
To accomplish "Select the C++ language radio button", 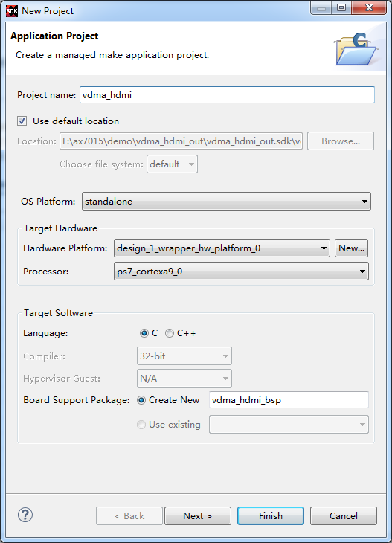I will coord(170,333).
